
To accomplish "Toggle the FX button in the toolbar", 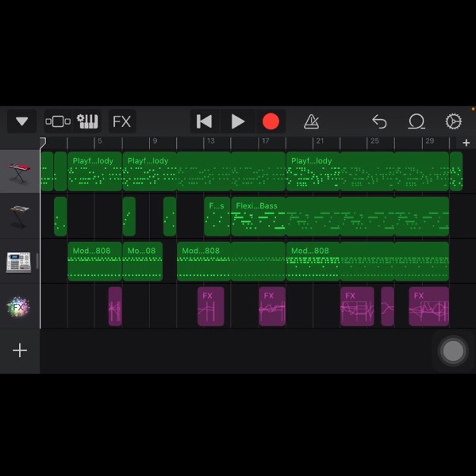I will click(122, 121).
